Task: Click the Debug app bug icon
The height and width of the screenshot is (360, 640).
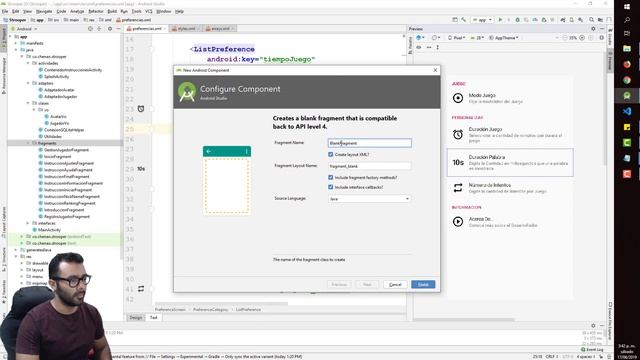Action: pos(518,20)
